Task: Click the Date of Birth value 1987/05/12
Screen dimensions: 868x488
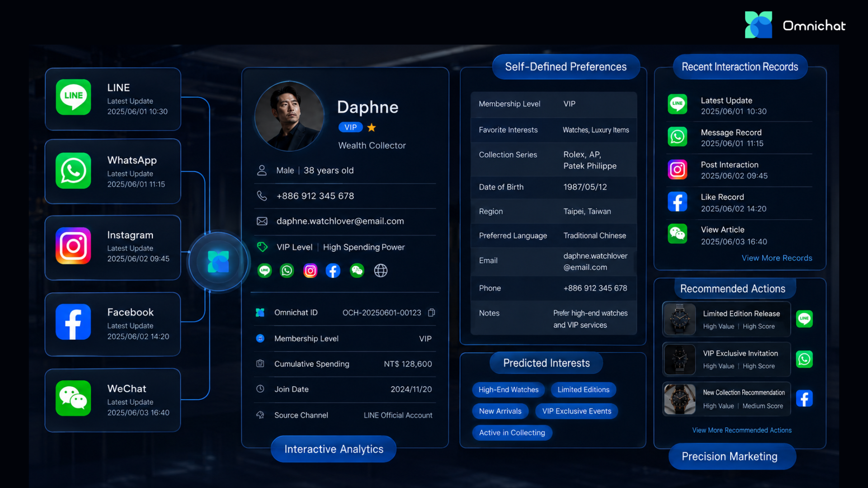Action: 585,187
